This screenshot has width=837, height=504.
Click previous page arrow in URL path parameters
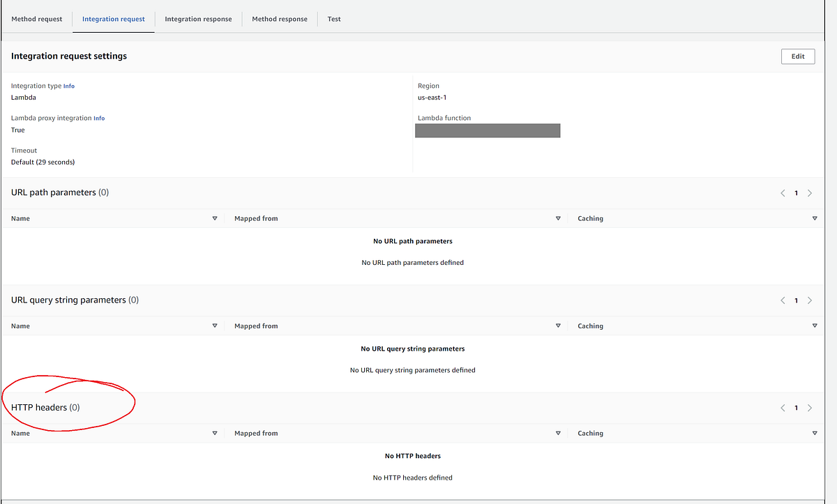pyautogui.click(x=782, y=193)
